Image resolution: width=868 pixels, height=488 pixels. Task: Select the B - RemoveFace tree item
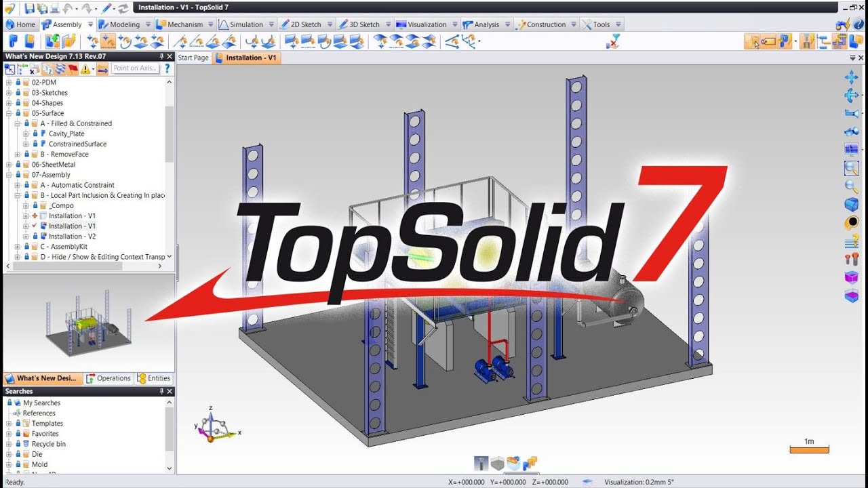(x=64, y=155)
